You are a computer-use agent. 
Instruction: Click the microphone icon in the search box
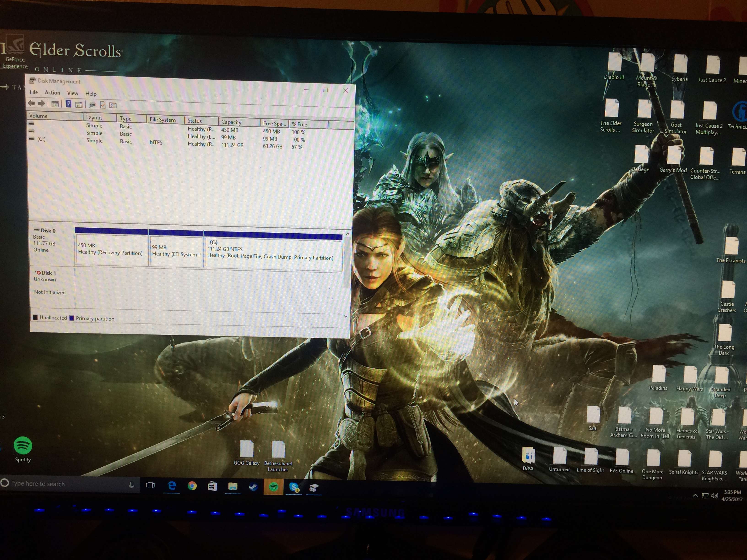[x=132, y=485]
